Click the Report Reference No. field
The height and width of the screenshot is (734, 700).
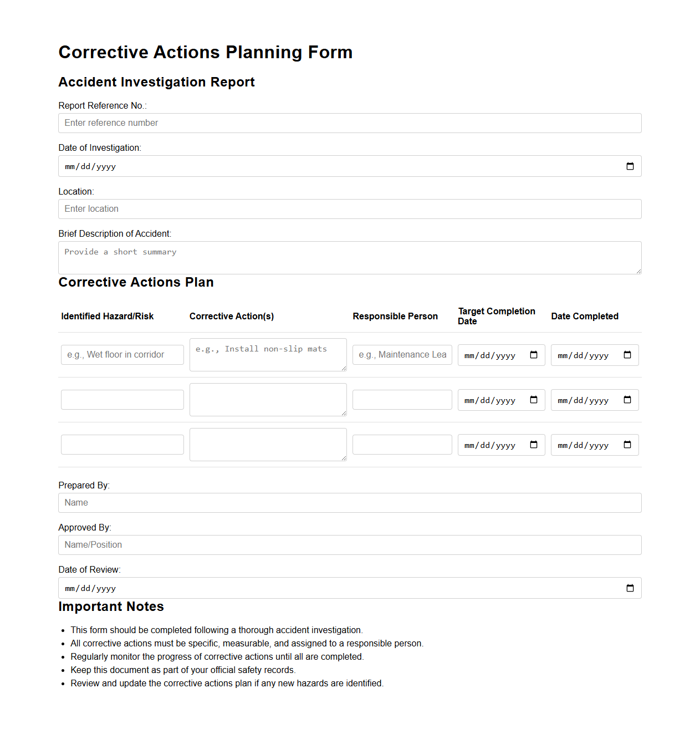pyautogui.click(x=350, y=123)
